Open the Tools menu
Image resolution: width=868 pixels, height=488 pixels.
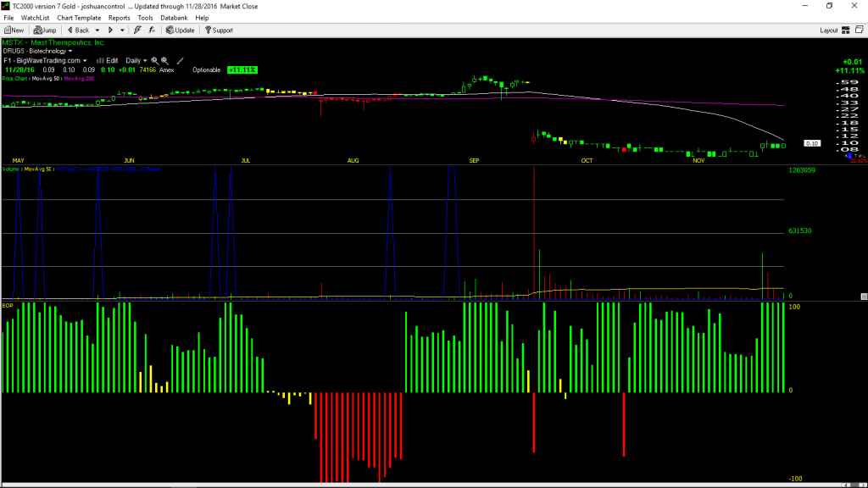(145, 18)
